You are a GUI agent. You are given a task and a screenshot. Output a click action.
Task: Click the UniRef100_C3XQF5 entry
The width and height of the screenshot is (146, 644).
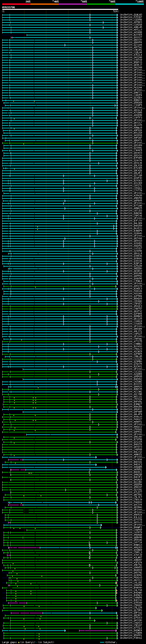[x=131, y=105]
